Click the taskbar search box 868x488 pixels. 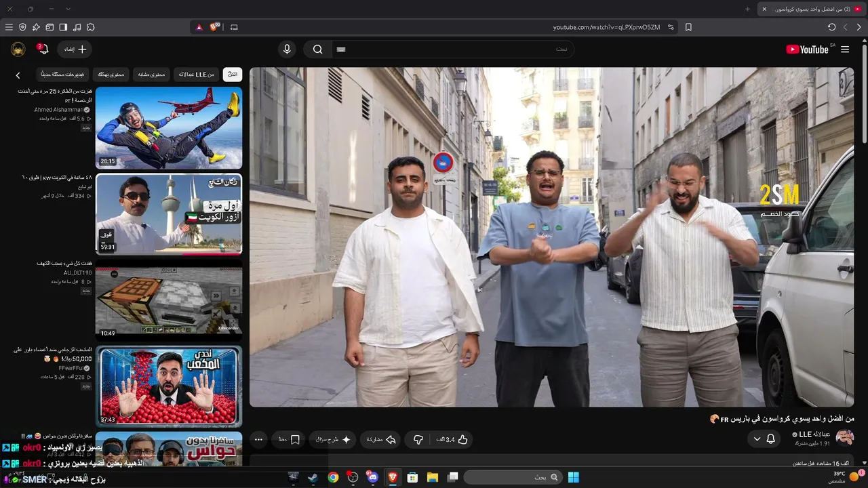coord(513,477)
